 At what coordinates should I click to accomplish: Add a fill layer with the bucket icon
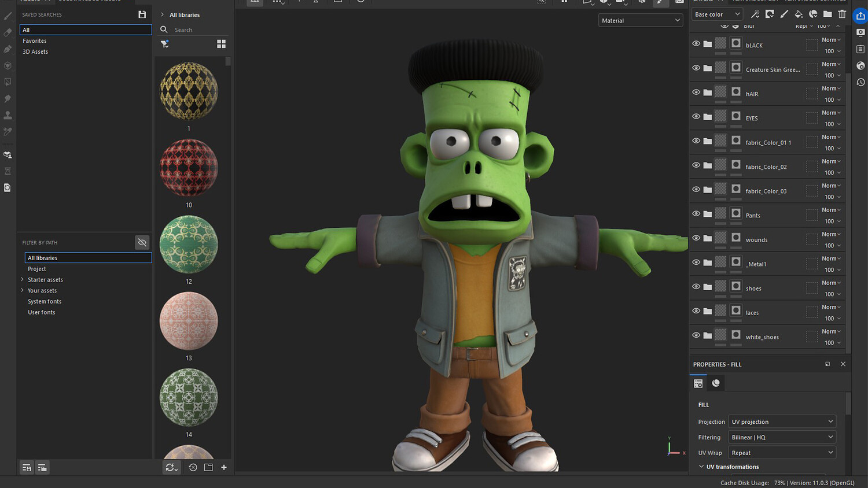click(799, 14)
